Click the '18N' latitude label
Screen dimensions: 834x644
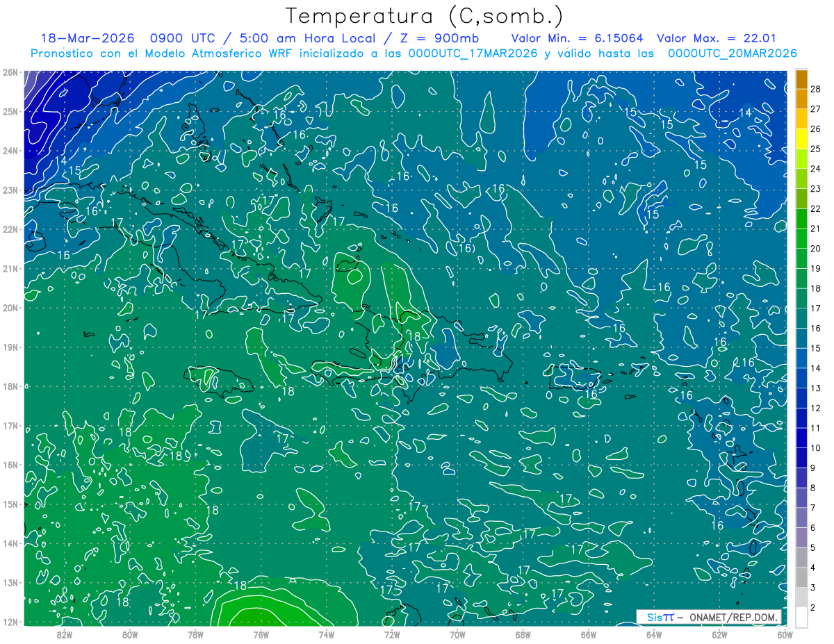pyautogui.click(x=10, y=386)
